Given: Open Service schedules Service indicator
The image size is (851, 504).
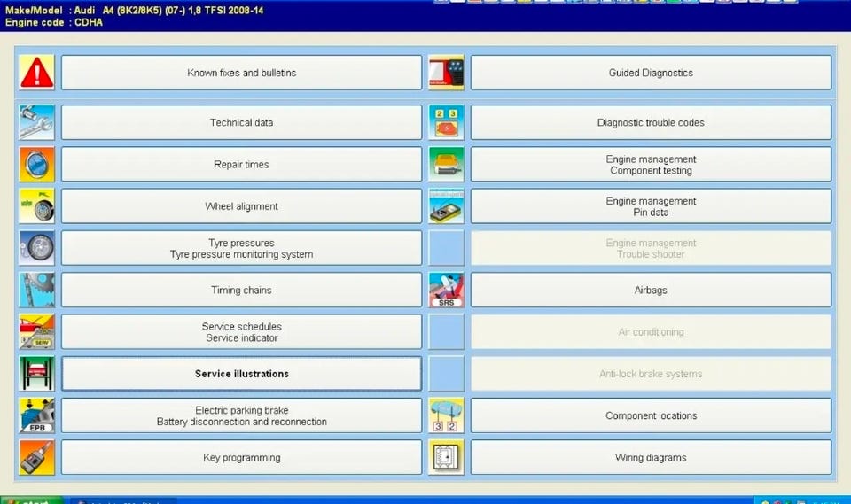Looking at the screenshot, I should click(241, 331).
